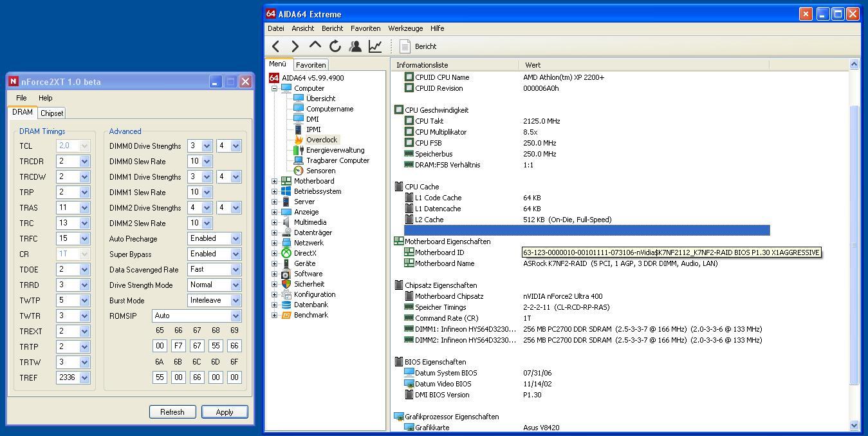Select the DMI tree entry
Image resolution: width=868 pixels, height=436 pixels.
(x=312, y=119)
